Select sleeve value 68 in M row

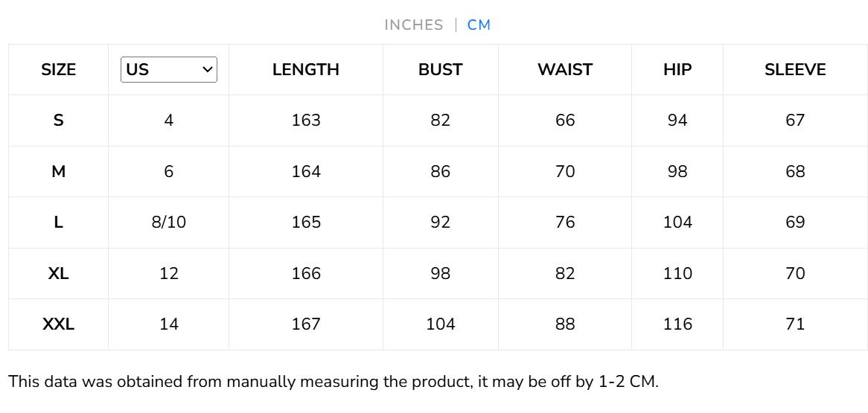click(x=794, y=172)
